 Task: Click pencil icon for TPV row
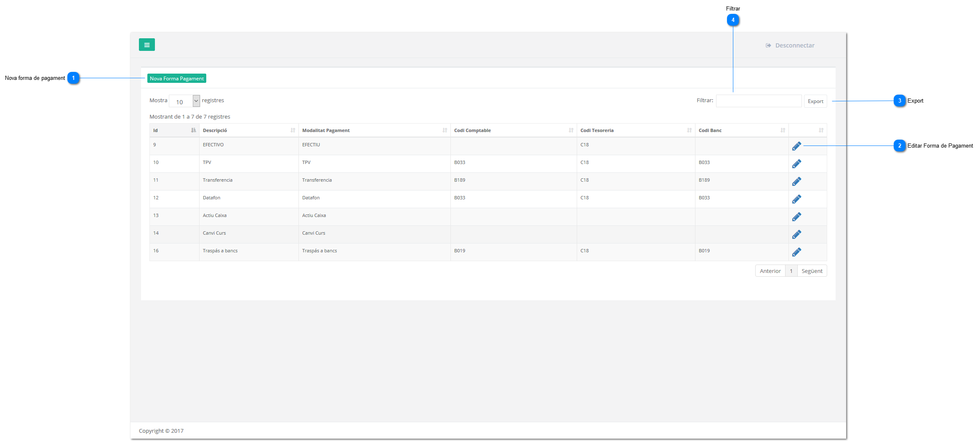click(796, 164)
